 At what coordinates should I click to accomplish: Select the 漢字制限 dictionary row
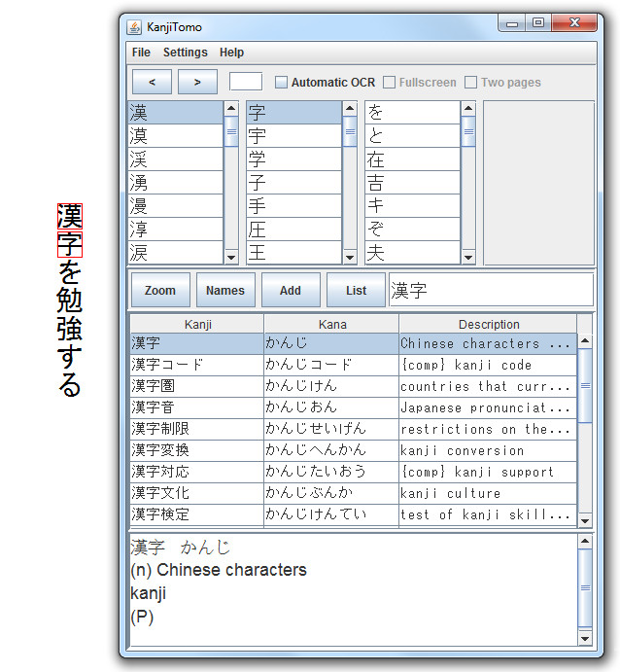[x=354, y=430]
